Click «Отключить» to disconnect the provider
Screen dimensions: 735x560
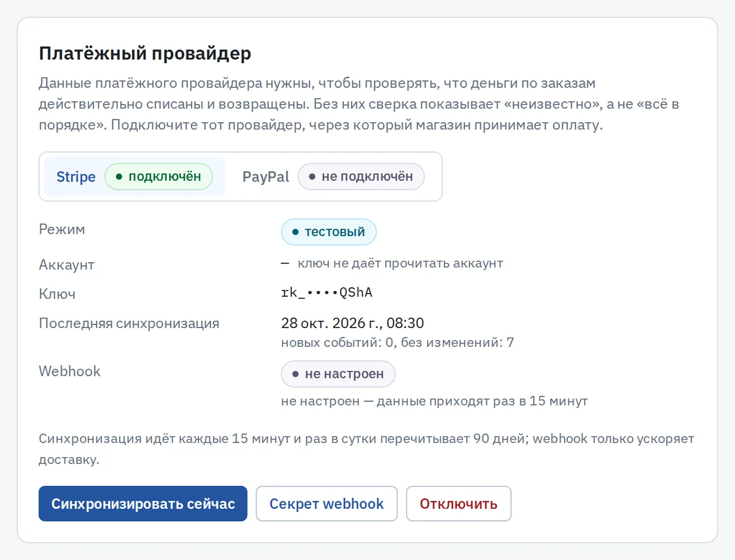point(459,504)
